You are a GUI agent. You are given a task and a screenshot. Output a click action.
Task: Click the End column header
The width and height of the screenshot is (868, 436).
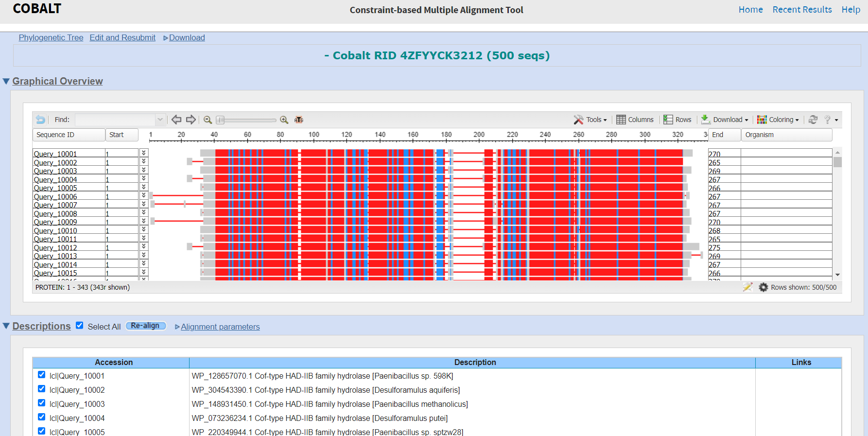[x=725, y=135]
